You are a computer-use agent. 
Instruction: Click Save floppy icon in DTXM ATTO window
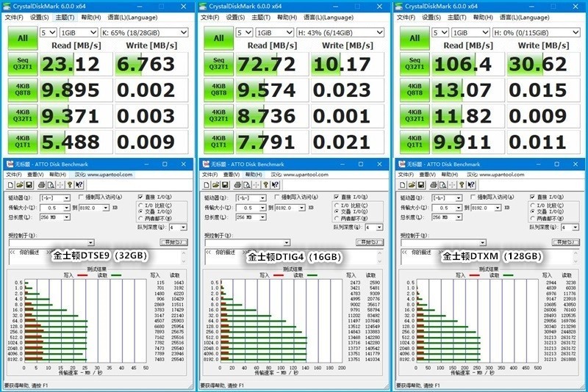420,184
